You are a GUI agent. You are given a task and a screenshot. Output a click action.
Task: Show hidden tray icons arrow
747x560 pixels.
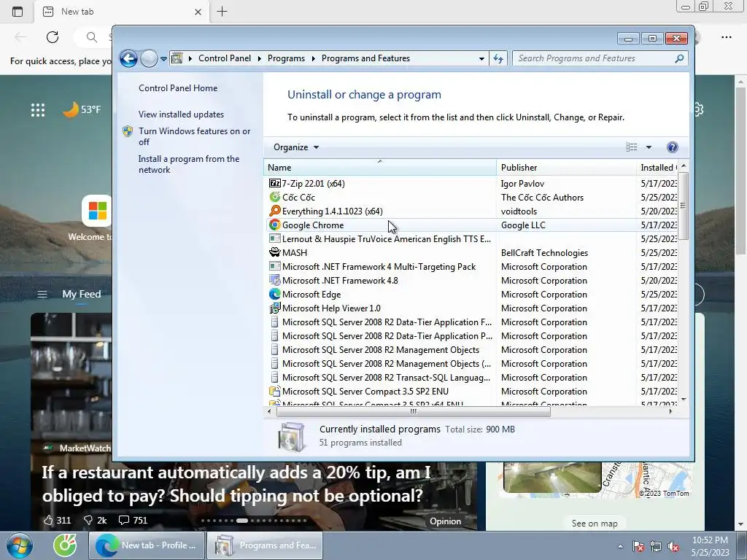pyautogui.click(x=620, y=546)
